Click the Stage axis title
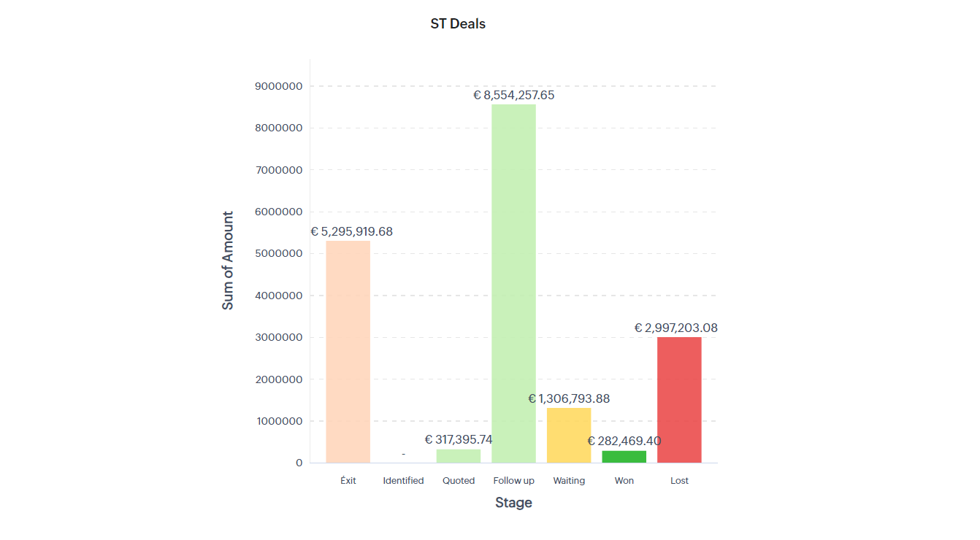 [513, 503]
